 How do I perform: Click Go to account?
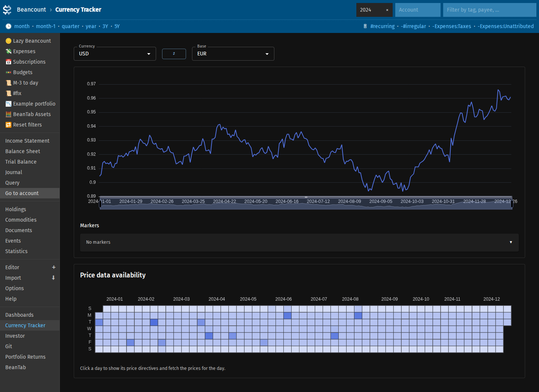point(30,193)
